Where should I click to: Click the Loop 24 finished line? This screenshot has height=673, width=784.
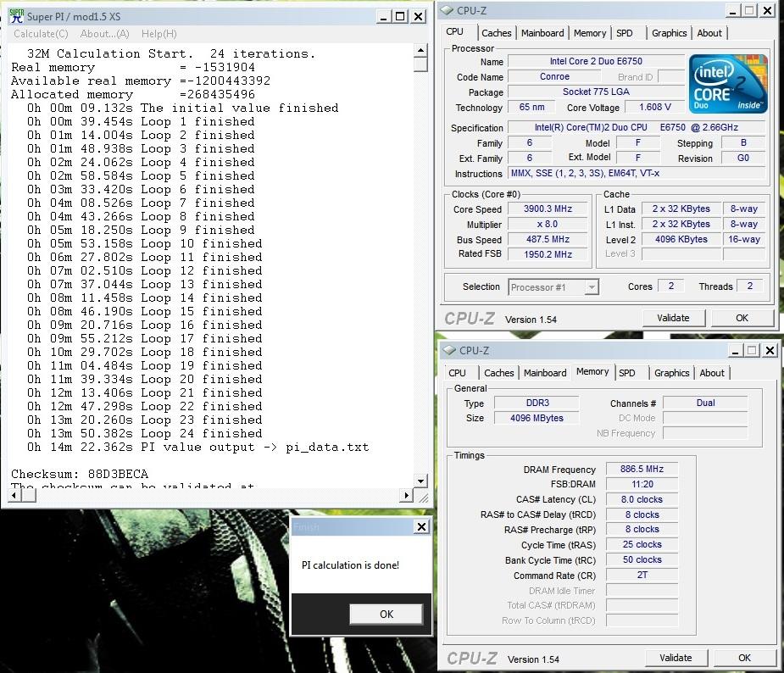tap(144, 433)
